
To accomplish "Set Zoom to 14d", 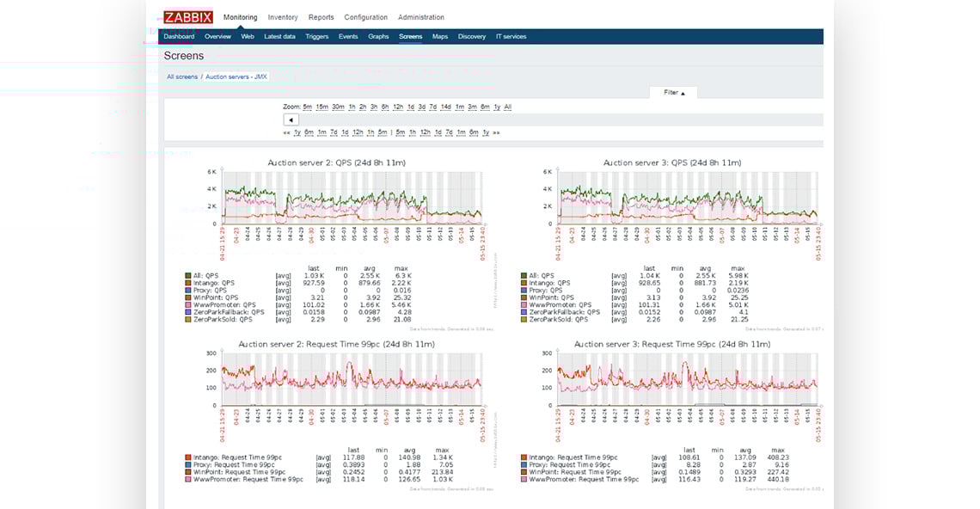I will (x=445, y=107).
